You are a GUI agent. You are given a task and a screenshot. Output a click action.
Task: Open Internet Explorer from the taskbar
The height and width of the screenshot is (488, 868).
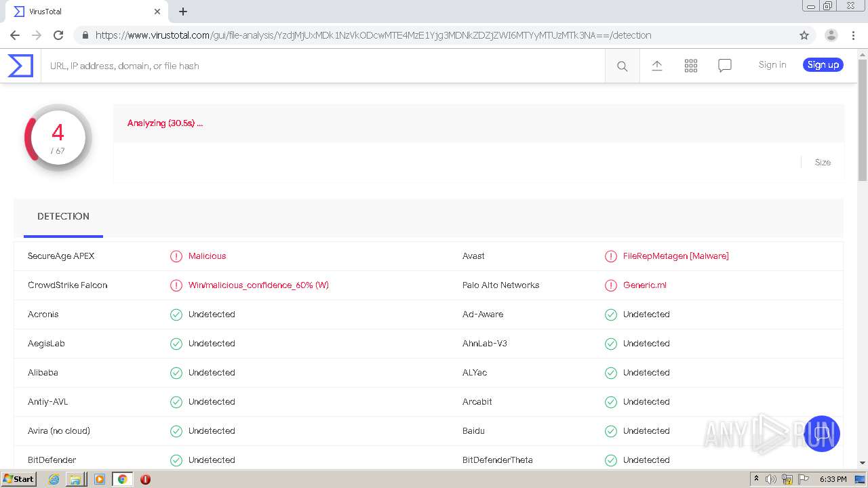[x=54, y=479]
